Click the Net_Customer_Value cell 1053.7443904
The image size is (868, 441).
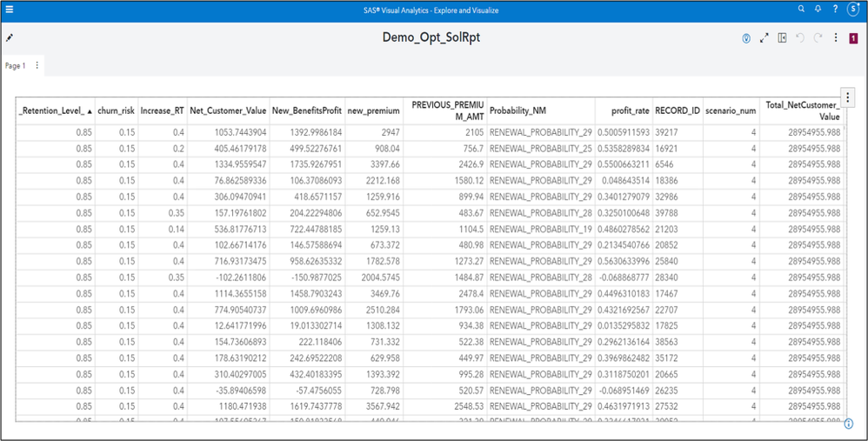click(x=228, y=133)
